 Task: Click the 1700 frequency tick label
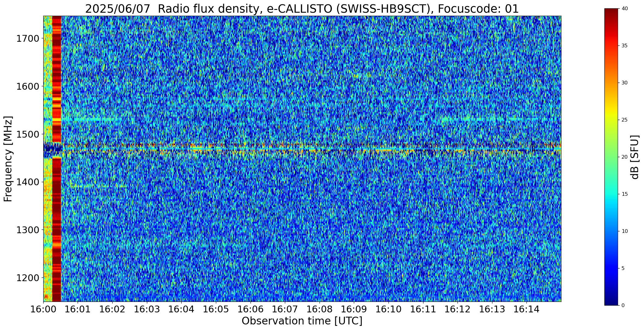tap(27, 39)
